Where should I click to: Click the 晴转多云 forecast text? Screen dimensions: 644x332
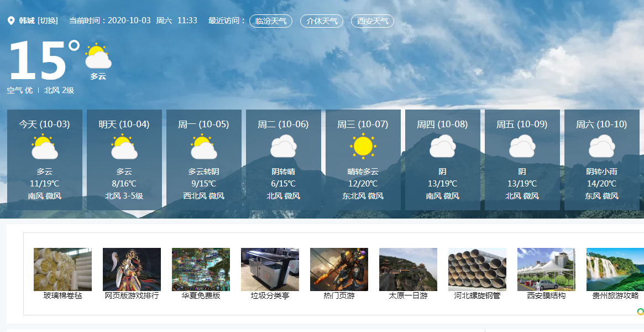coord(363,172)
